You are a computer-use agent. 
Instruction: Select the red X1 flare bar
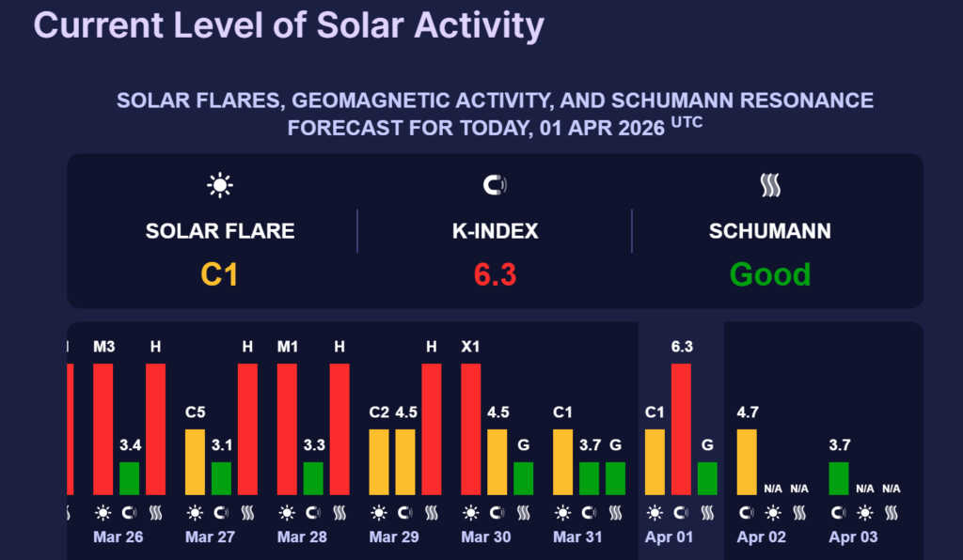point(470,428)
